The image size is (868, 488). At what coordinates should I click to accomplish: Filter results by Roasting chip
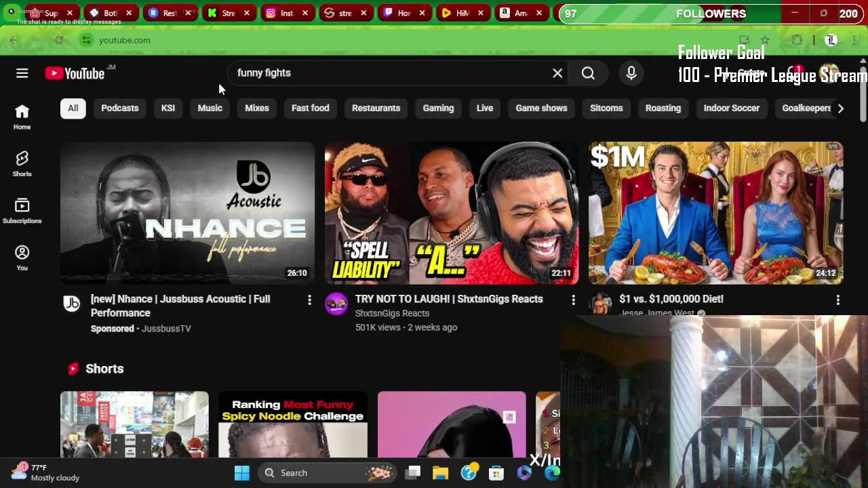663,108
